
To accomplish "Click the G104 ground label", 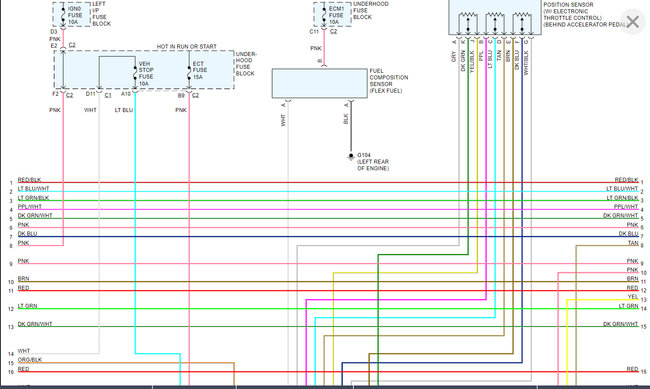I will [x=364, y=155].
